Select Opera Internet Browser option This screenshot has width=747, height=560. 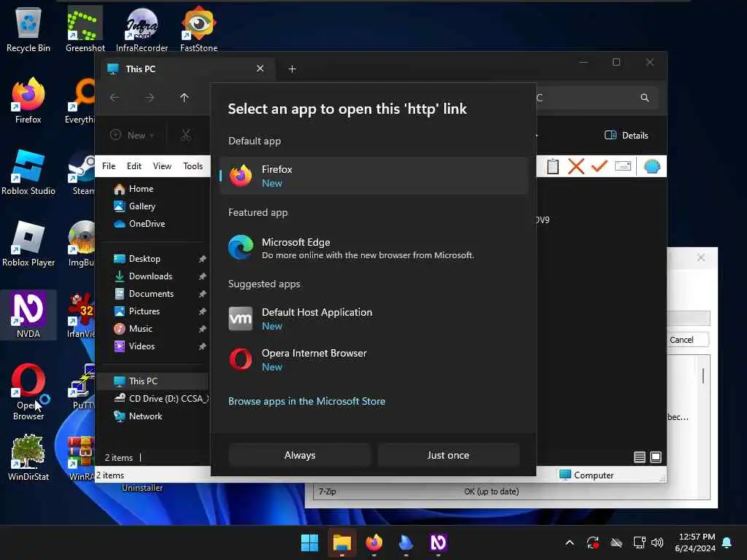tap(374, 360)
